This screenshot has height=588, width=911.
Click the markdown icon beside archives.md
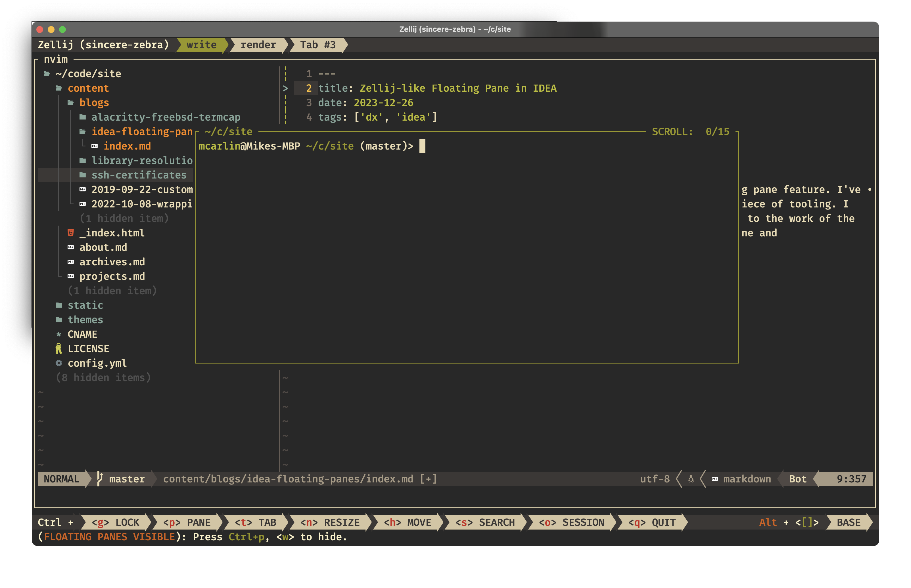(x=71, y=262)
